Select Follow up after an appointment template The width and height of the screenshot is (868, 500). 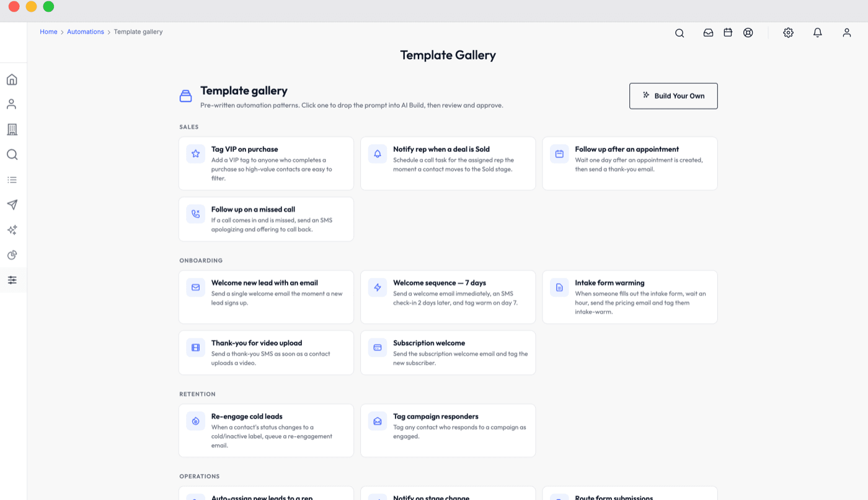630,164
